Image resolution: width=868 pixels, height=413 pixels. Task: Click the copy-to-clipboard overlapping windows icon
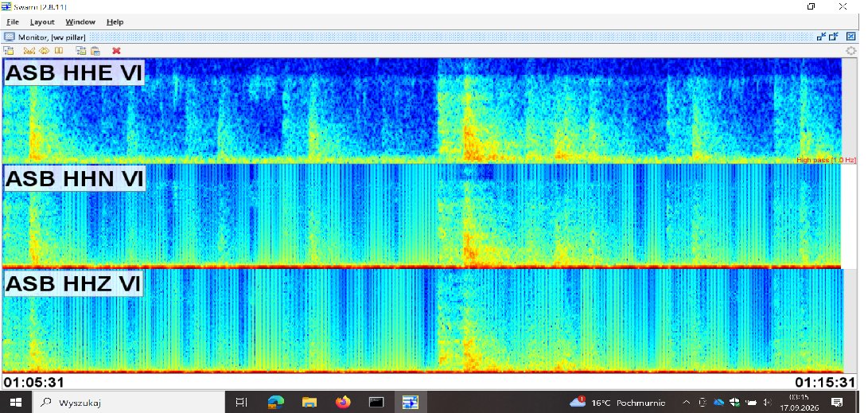tap(81, 50)
